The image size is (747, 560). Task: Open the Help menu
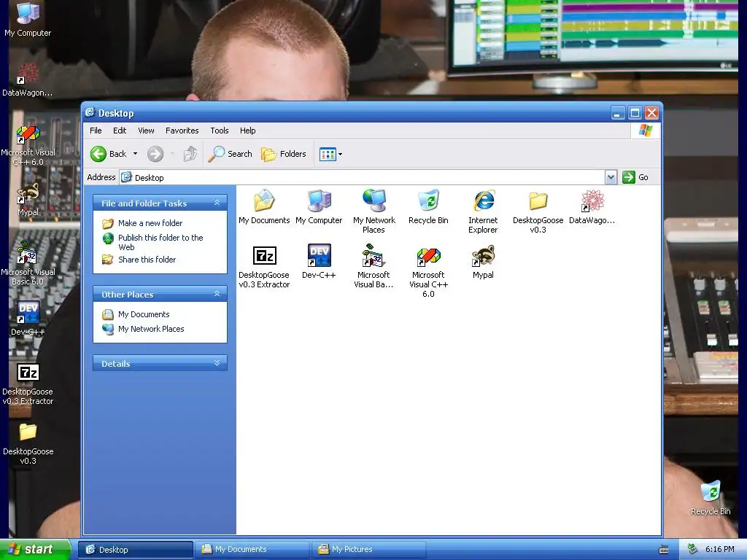point(248,131)
